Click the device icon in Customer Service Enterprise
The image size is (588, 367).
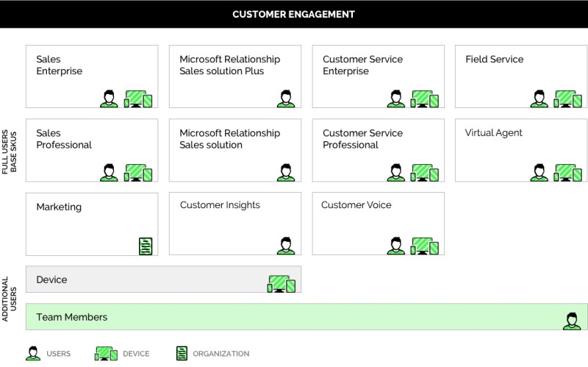click(x=425, y=99)
